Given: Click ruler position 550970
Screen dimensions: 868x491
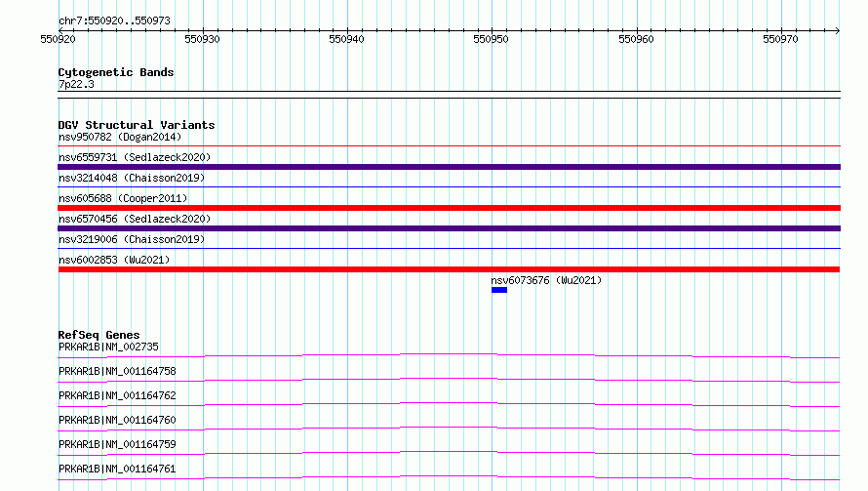Looking at the screenshot, I should [x=780, y=39].
